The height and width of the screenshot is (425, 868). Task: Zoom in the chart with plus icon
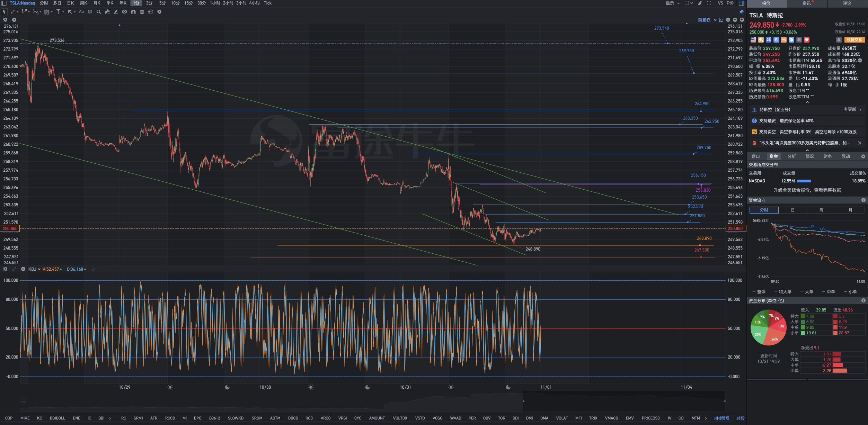point(742,20)
